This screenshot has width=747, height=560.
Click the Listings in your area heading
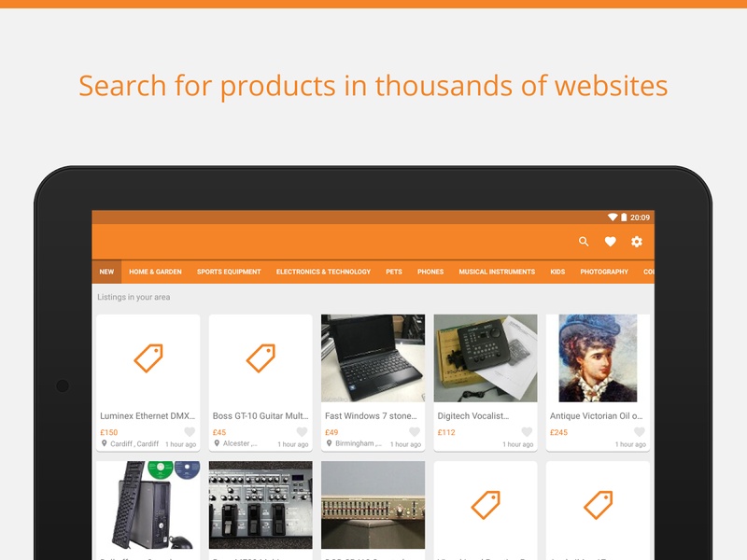(134, 297)
